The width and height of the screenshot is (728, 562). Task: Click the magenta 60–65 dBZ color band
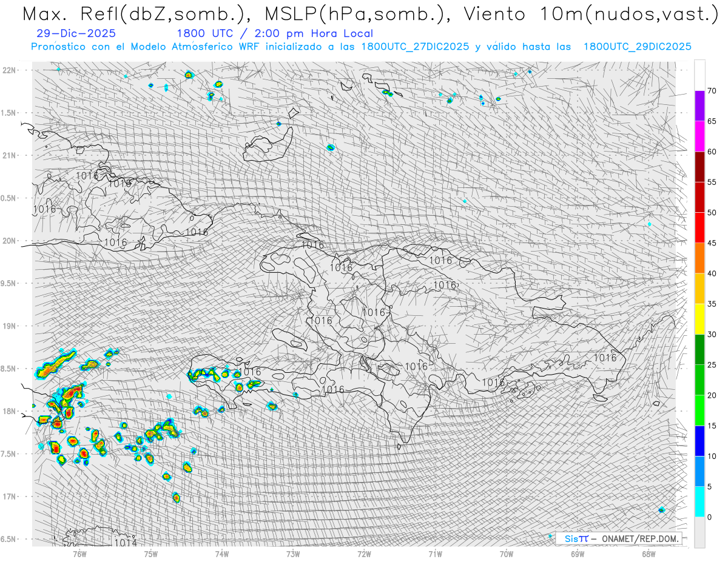coord(699,136)
